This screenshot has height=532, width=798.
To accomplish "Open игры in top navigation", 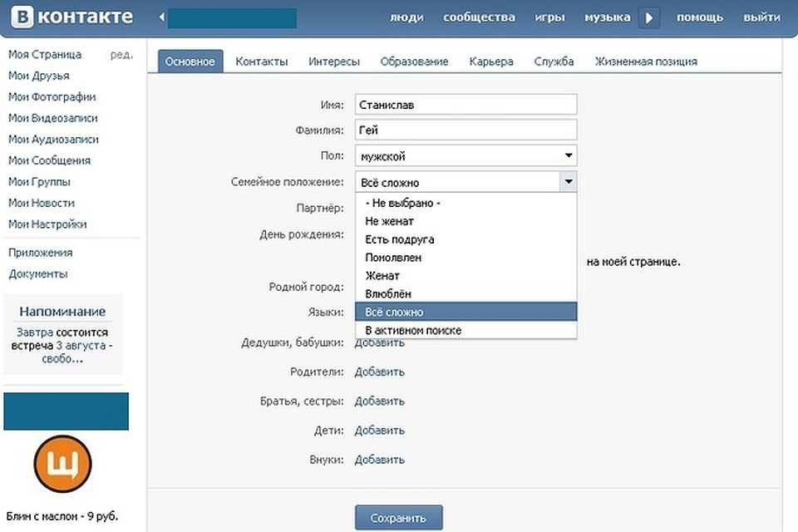I will (549, 17).
